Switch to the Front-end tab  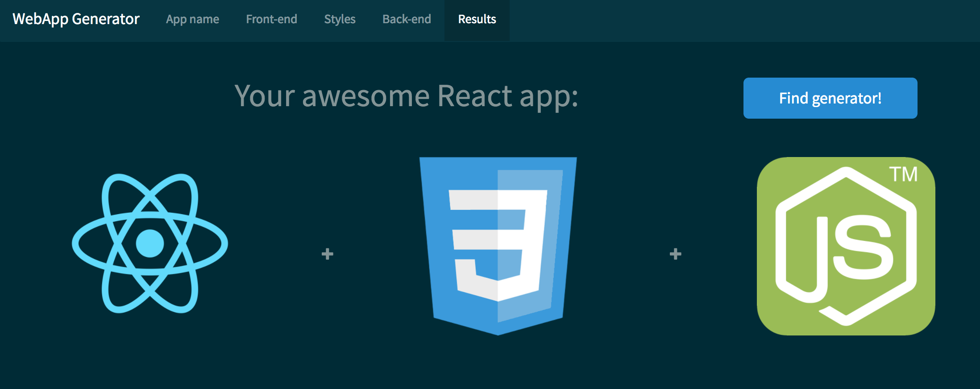(x=271, y=20)
